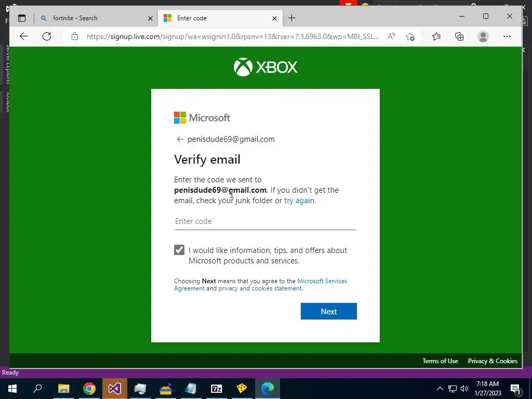Viewport: 532px width, 399px height.
Task: Click the blue Next button
Action: pyautogui.click(x=328, y=311)
